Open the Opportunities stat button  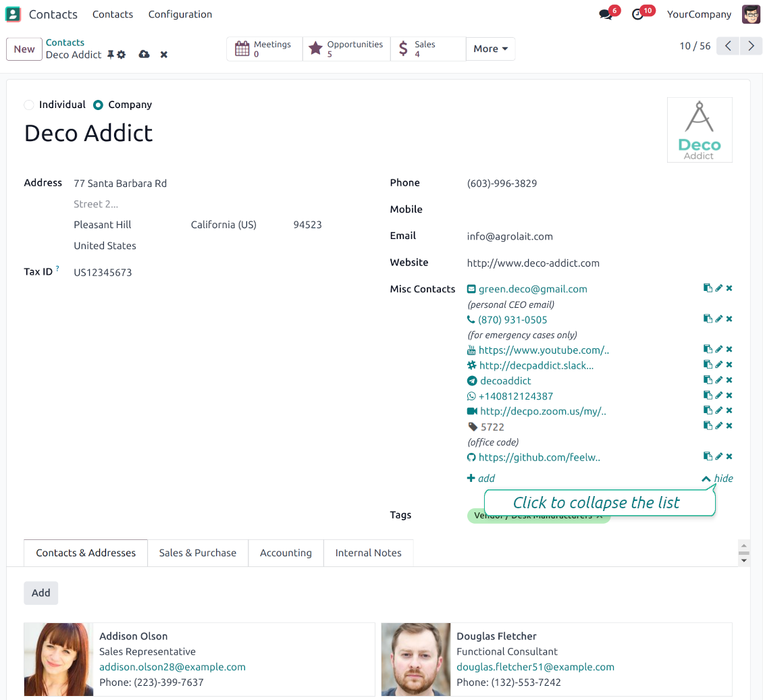[x=346, y=49]
